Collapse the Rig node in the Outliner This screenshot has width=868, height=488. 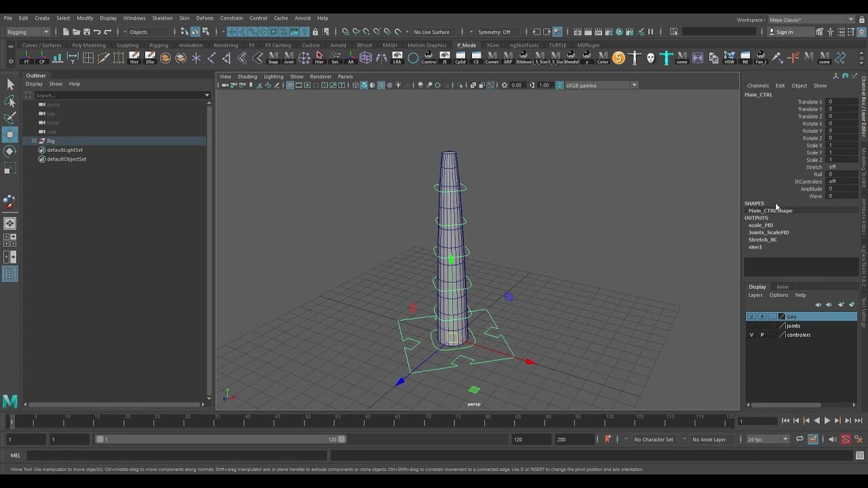click(x=33, y=140)
